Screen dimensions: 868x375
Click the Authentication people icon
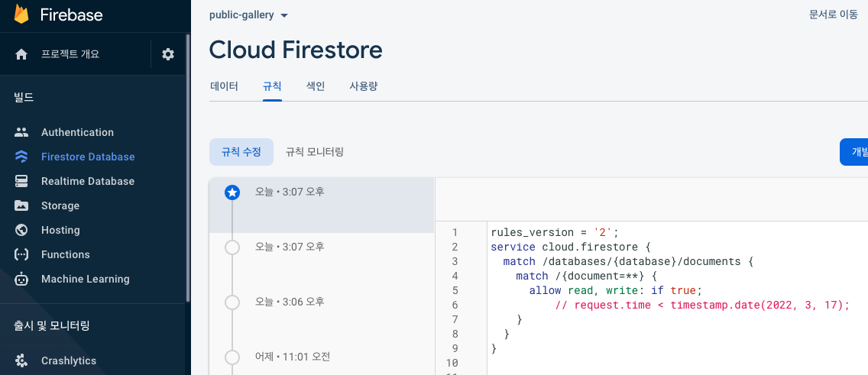[21, 132]
